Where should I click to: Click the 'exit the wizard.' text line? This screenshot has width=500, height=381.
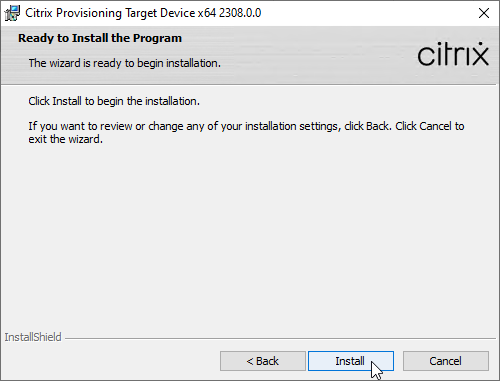[66, 139]
